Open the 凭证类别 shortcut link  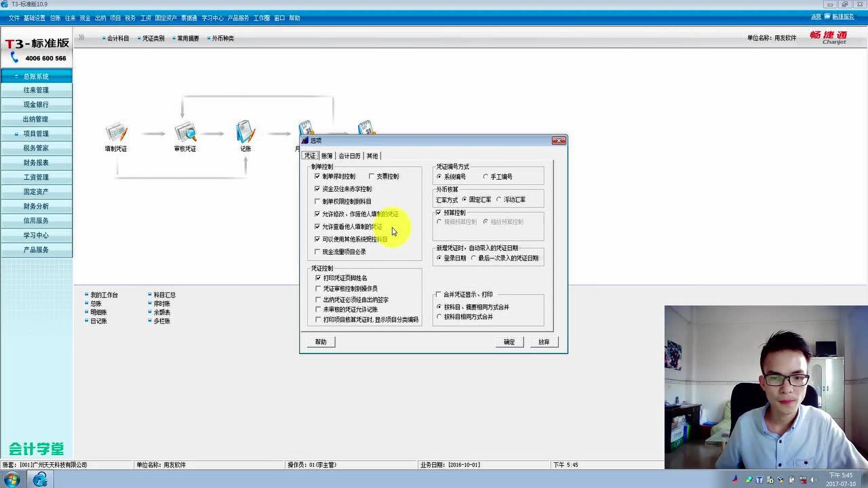point(153,39)
